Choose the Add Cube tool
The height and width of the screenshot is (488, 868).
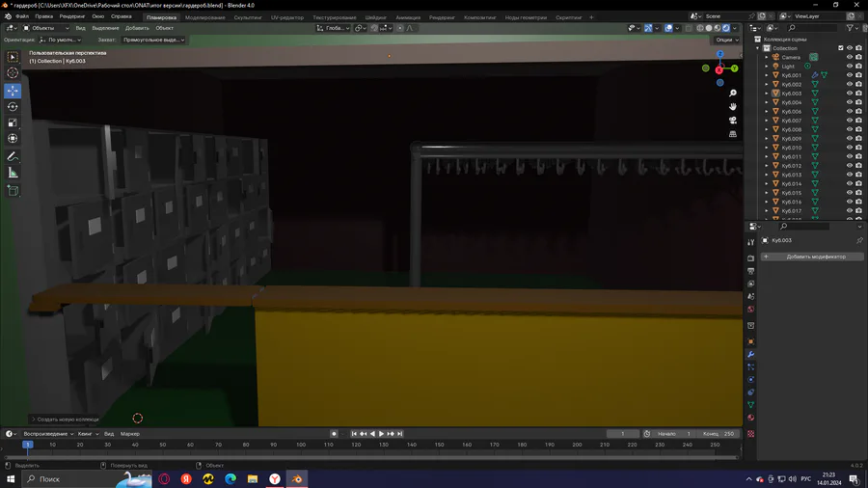pyautogui.click(x=13, y=191)
